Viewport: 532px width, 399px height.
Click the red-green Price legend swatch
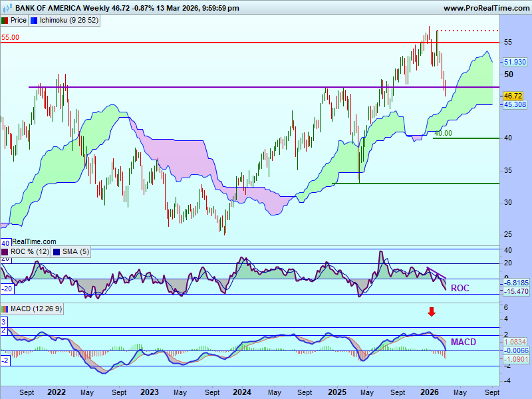tap(5, 21)
